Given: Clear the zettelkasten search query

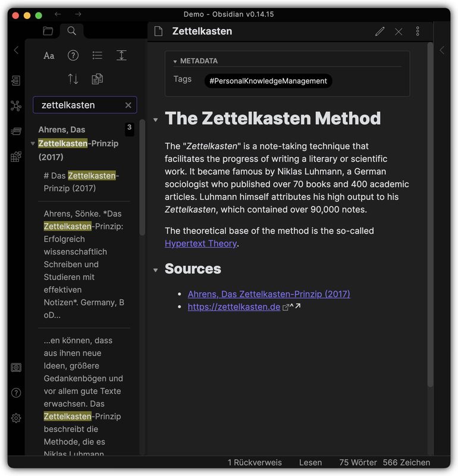Looking at the screenshot, I should point(128,105).
